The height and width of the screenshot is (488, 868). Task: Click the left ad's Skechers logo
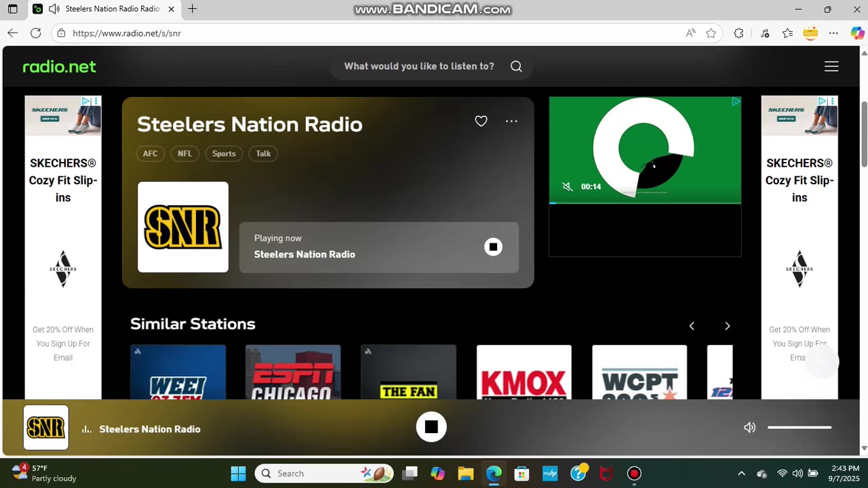[63, 269]
